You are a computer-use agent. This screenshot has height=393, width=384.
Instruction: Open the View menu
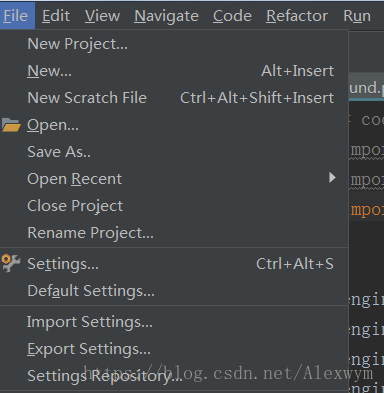(102, 16)
